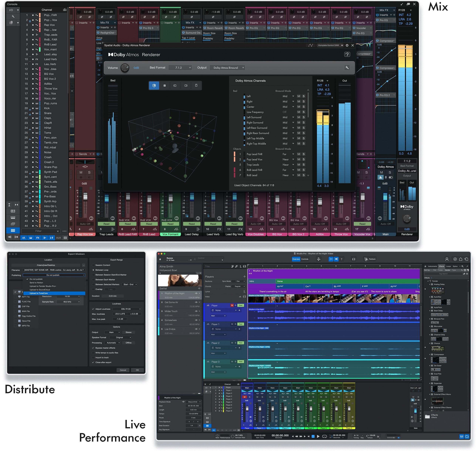Screen dimensions: 476x451
Task: Select the 3D view in the Dolby Atmos Renderer
Action: pos(154,86)
